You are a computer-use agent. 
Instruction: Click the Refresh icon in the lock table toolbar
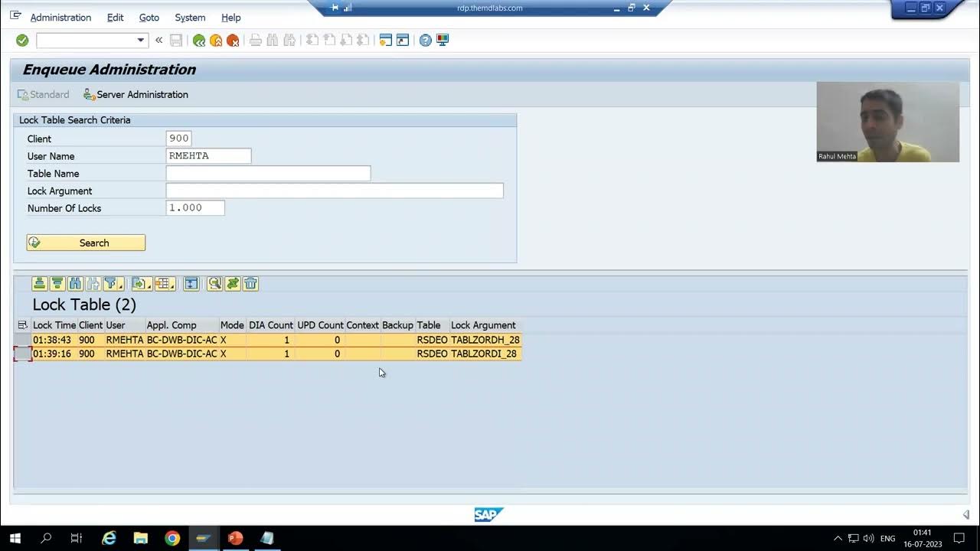point(233,284)
